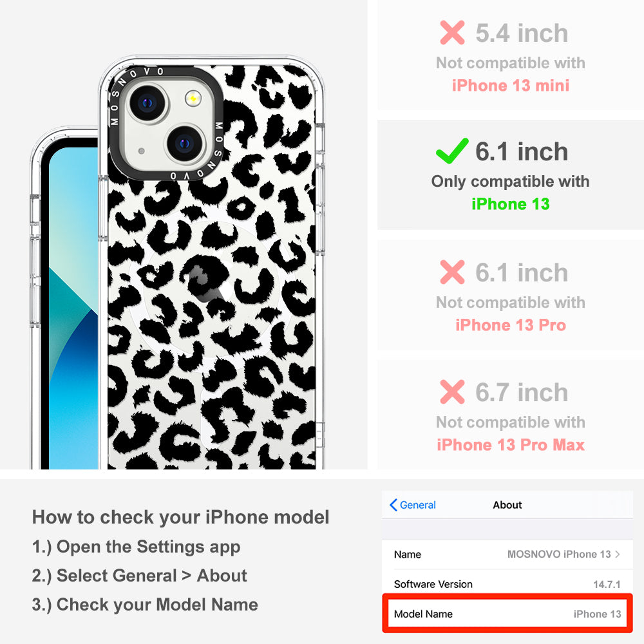Click the green iPhone 13 text
The width and height of the screenshot is (644, 644).
coord(511,204)
